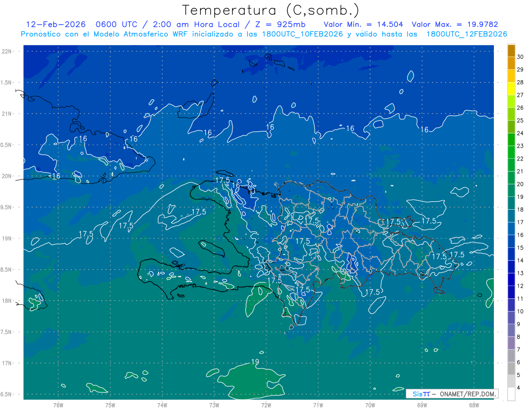The image size is (532, 411).
Task: Click the colorbar value "15"
Action: click(520, 248)
